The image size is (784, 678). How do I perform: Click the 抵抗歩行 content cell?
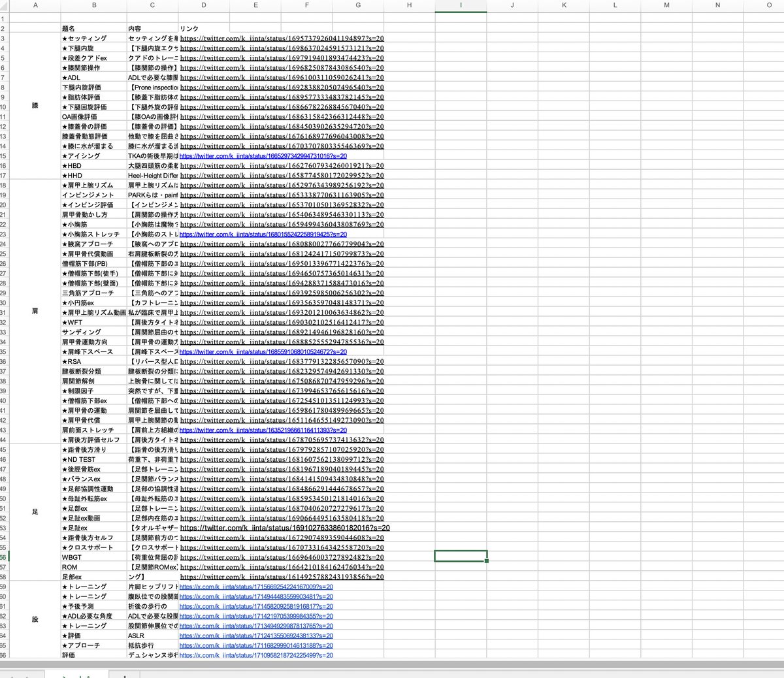[152, 645]
